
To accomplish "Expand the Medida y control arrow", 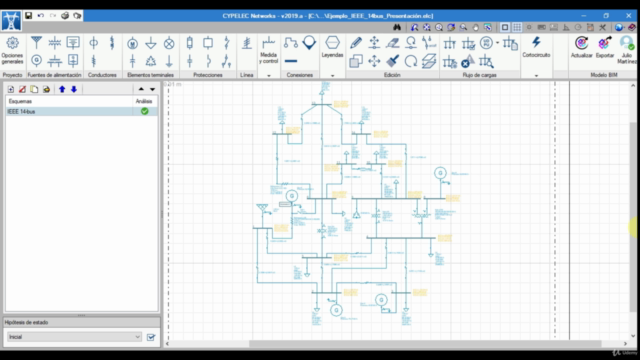I will pos(269,76).
